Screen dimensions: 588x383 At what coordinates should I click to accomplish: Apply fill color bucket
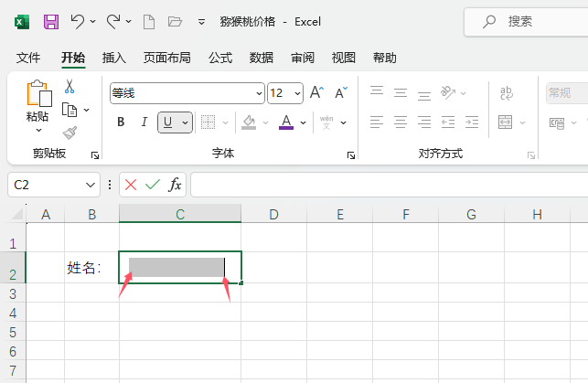(x=249, y=122)
